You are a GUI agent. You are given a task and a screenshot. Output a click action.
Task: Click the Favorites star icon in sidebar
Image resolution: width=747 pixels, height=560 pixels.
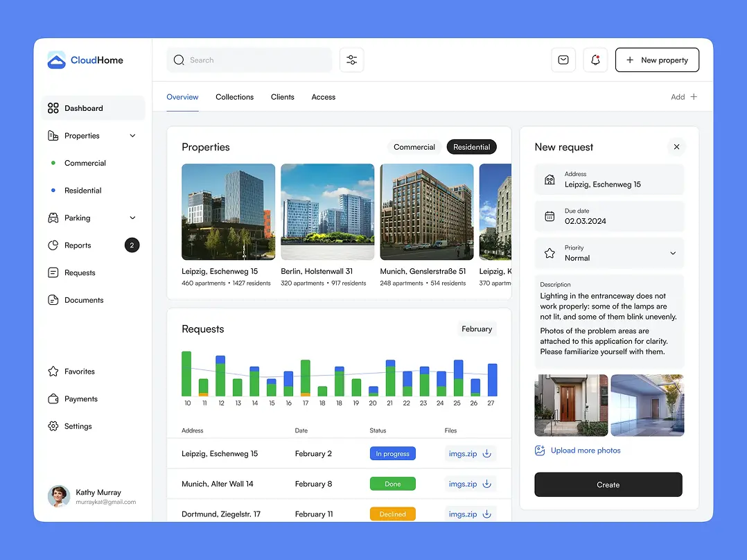coord(53,371)
